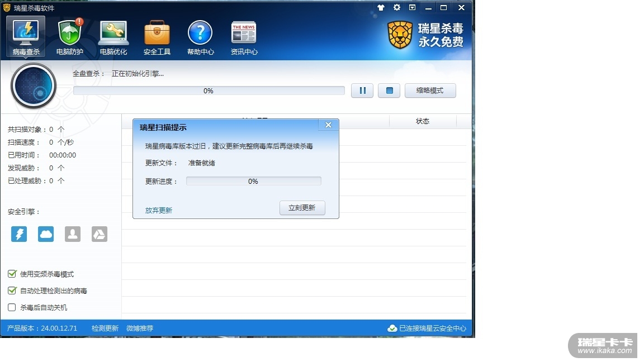Open the 电脑防护 computer protection section
Image resolution: width=644 pixels, height=362 pixels.
[x=70, y=37]
